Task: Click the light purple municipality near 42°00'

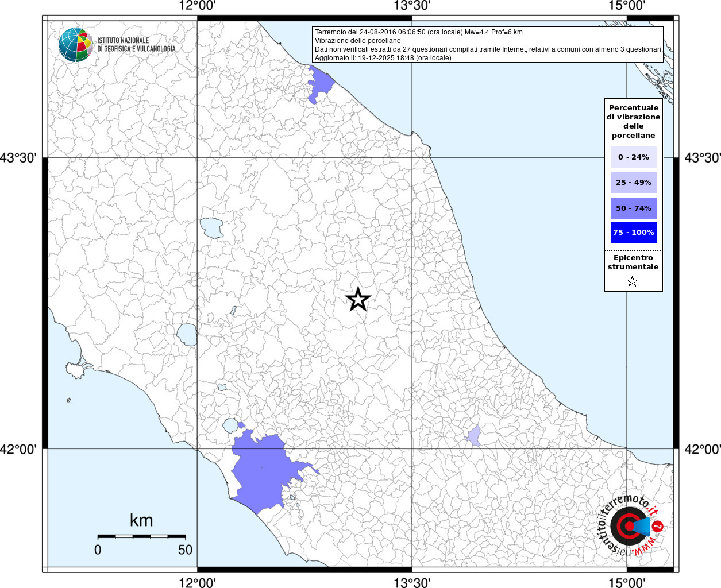Action: tap(474, 436)
